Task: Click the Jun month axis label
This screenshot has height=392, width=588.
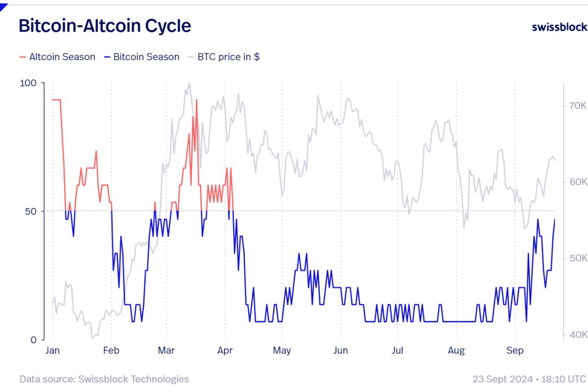Action: [340, 351]
